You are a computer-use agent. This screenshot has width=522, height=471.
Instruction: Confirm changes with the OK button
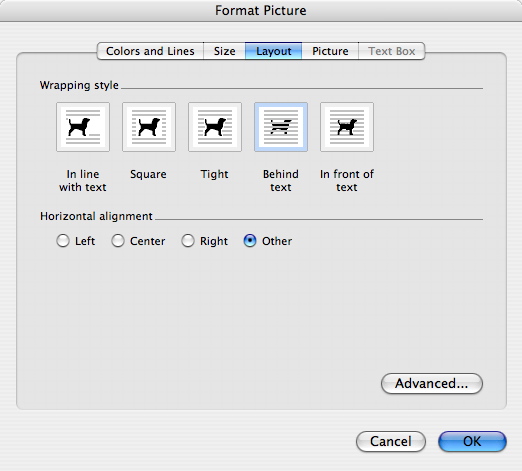tap(472, 442)
